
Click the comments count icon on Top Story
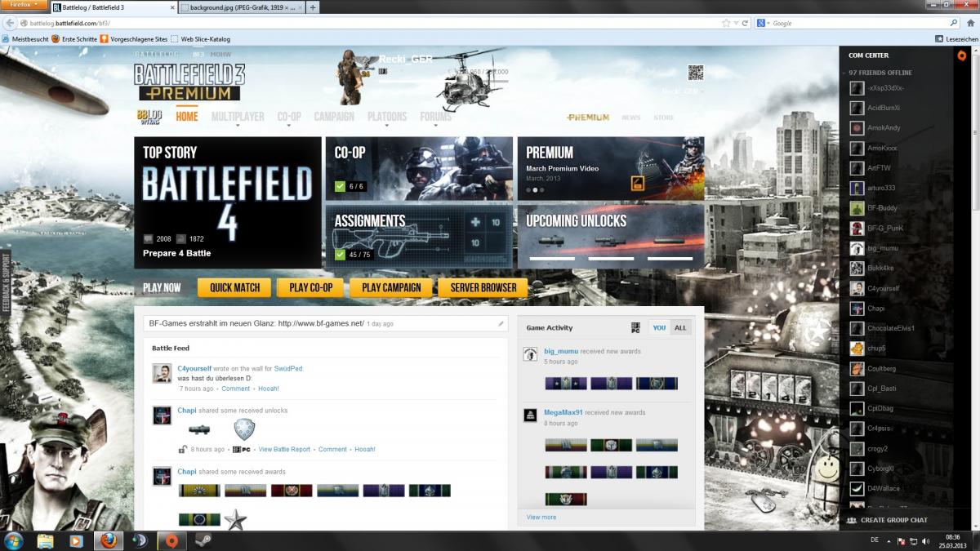click(148, 238)
